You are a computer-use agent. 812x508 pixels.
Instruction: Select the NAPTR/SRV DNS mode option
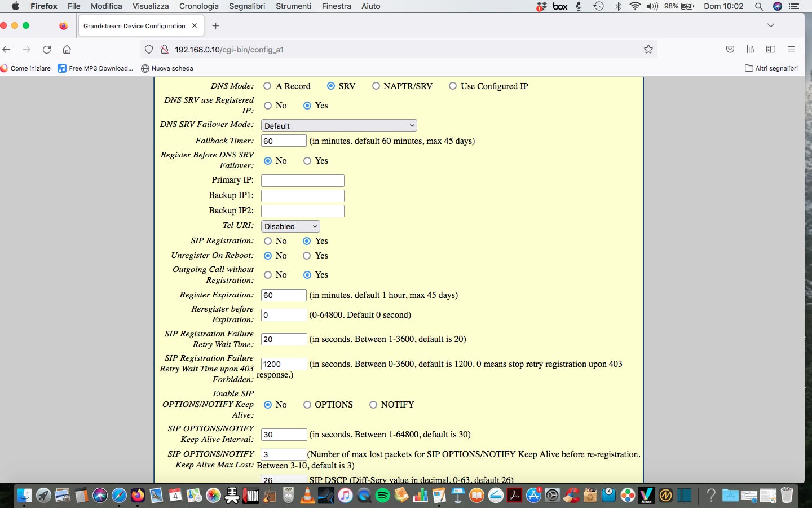point(376,86)
